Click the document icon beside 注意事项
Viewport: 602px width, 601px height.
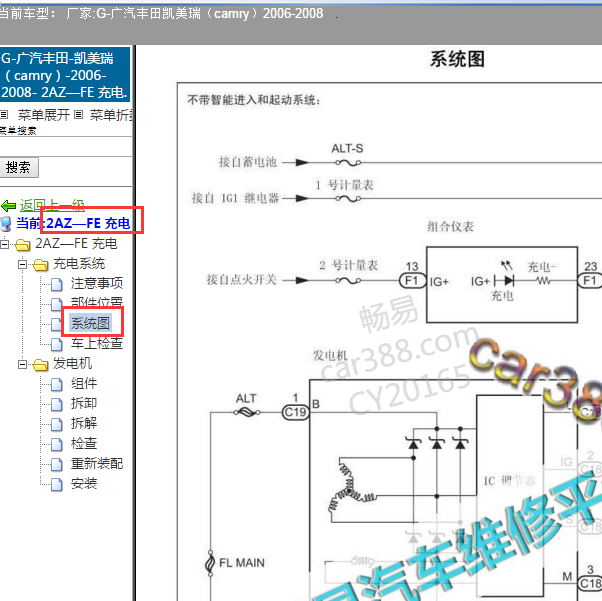pyautogui.click(x=57, y=285)
